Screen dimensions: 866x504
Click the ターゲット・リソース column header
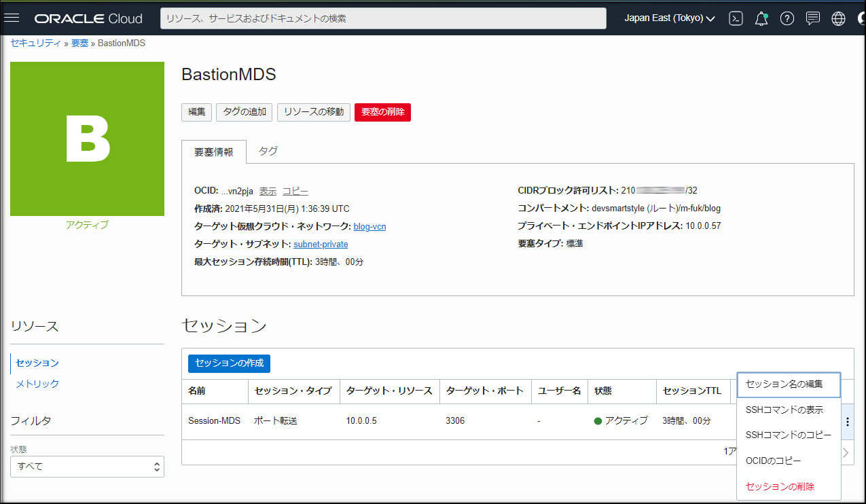[x=389, y=391]
